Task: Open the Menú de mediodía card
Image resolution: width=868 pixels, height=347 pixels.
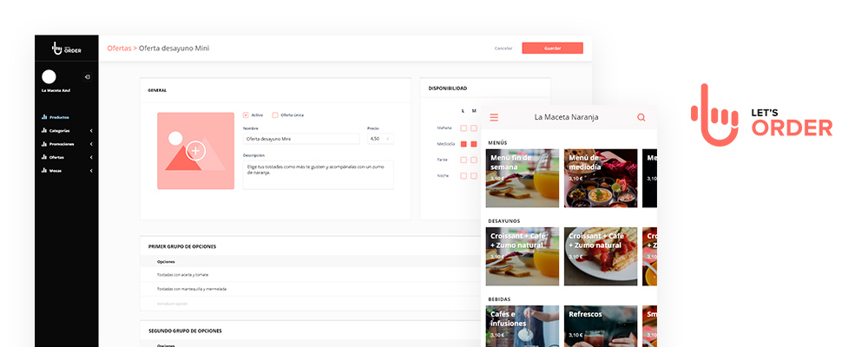Action: click(601, 178)
